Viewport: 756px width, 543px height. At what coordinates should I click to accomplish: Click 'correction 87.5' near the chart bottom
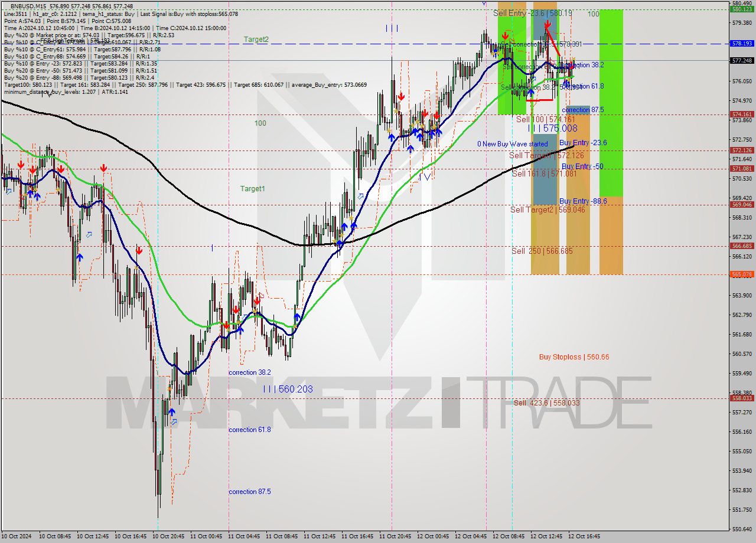(250, 492)
